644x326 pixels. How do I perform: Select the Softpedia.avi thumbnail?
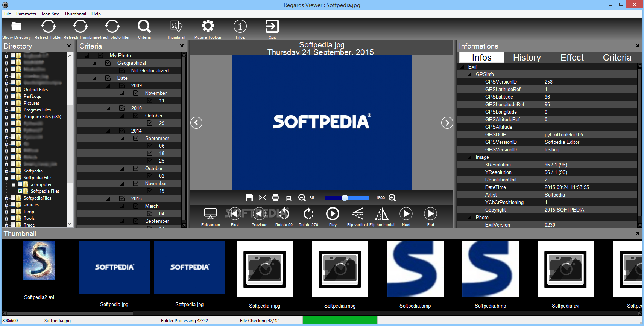565,269
